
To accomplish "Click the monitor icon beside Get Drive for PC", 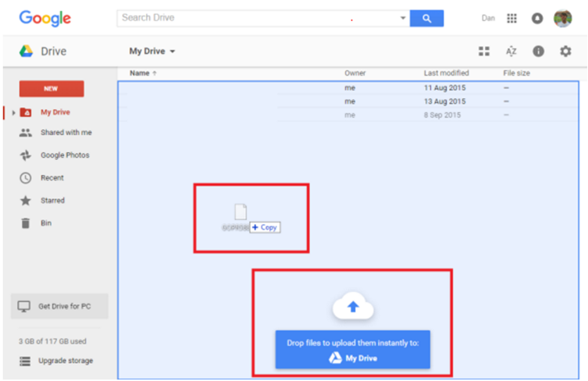I will [x=24, y=306].
